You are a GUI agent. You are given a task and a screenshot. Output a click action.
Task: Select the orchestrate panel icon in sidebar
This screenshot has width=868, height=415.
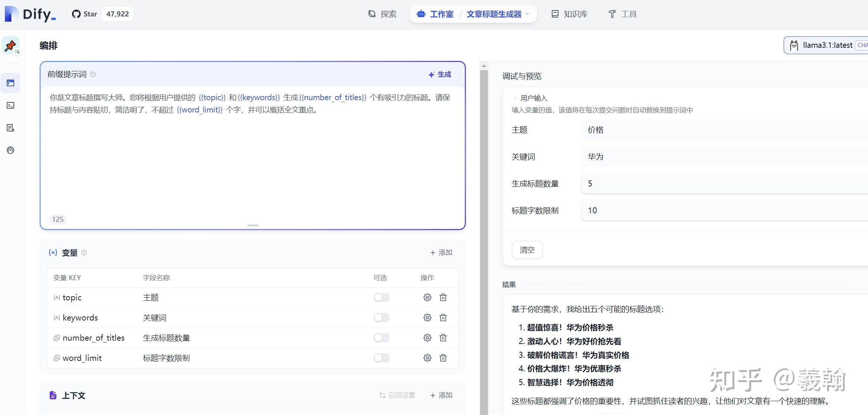(x=10, y=83)
